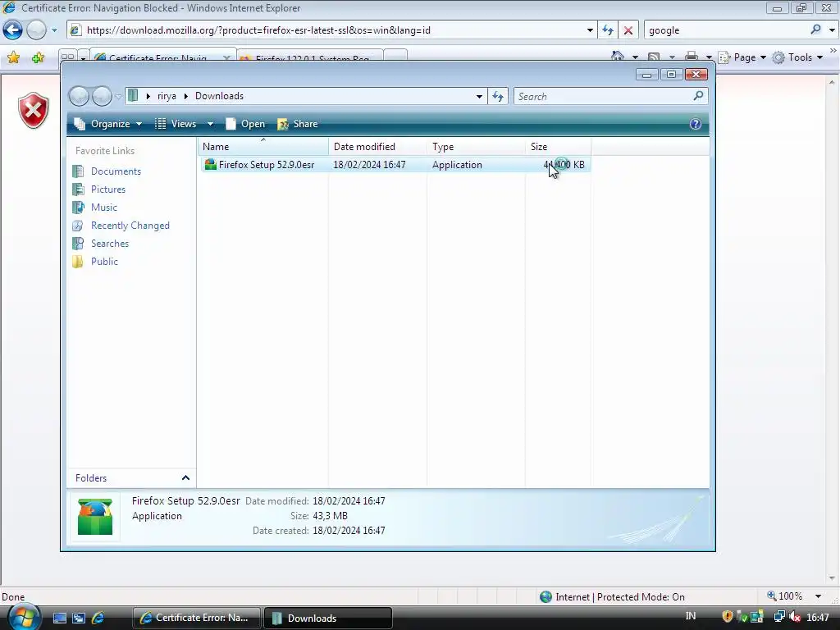Sort by Name column header
The height and width of the screenshot is (630, 840).
pos(263,147)
